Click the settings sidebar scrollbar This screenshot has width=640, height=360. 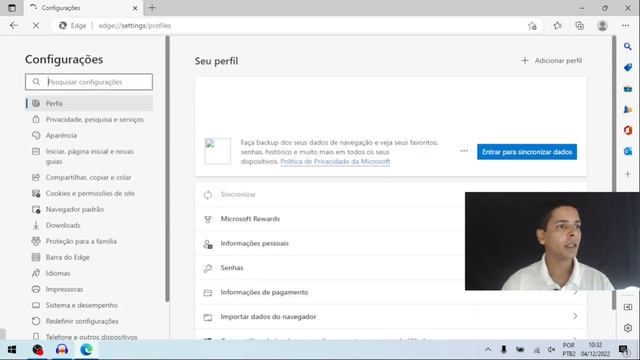(x=167, y=169)
